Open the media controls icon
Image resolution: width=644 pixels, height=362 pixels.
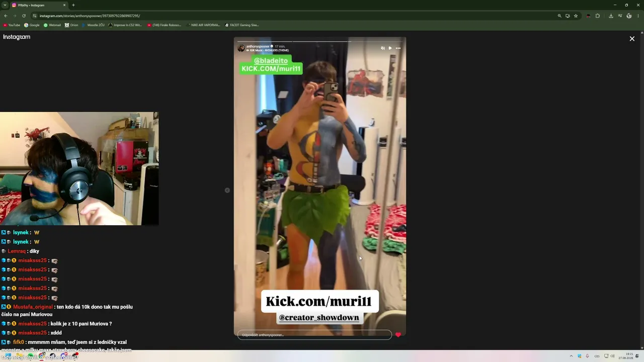pos(620,16)
